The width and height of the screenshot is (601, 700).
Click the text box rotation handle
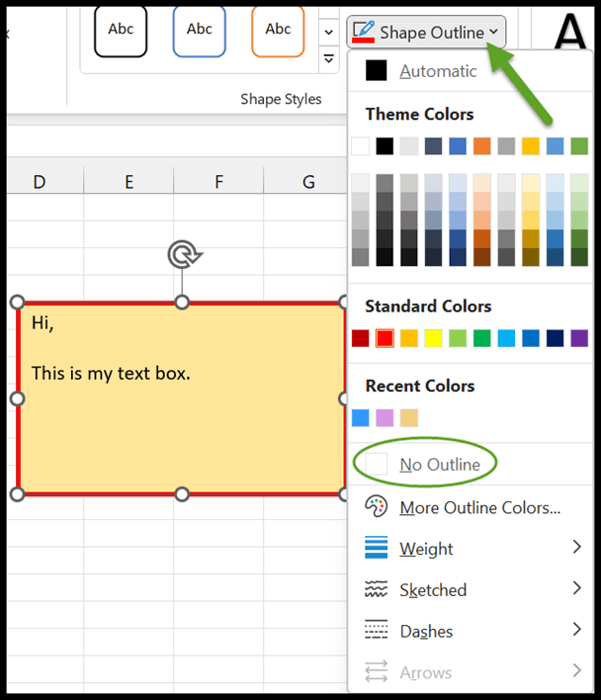tap(184, 255)
